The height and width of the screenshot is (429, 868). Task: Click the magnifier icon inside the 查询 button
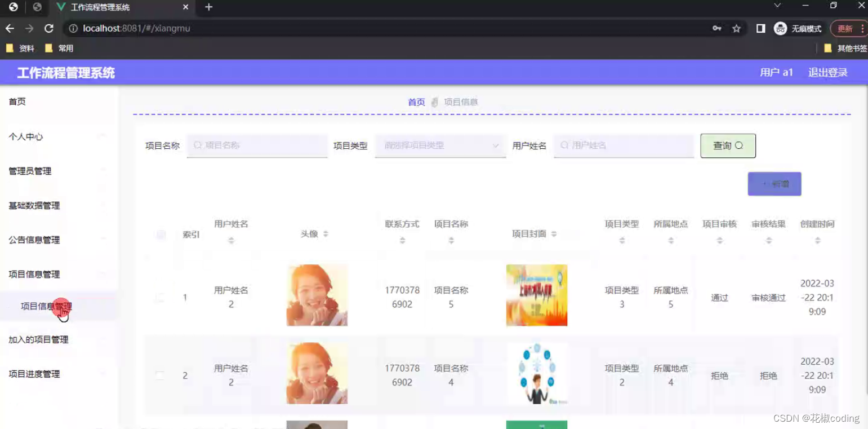tap(738, 145)
